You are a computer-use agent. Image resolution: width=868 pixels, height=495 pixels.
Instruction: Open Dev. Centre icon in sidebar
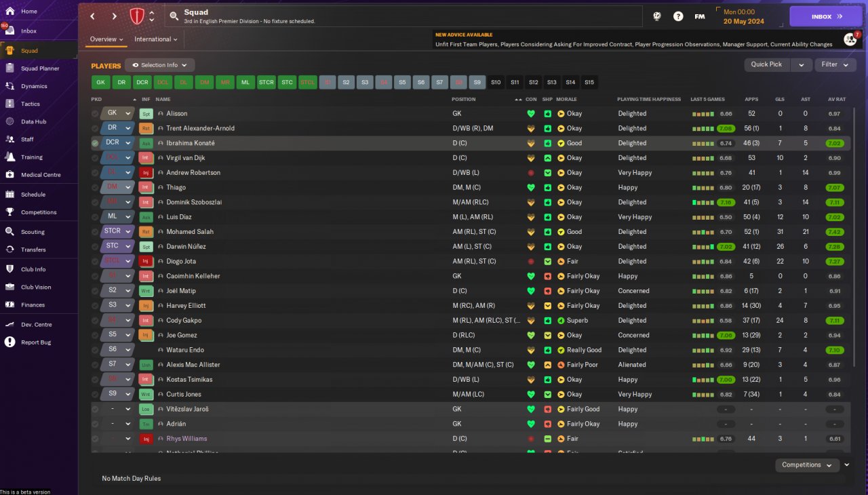point(10,324)
